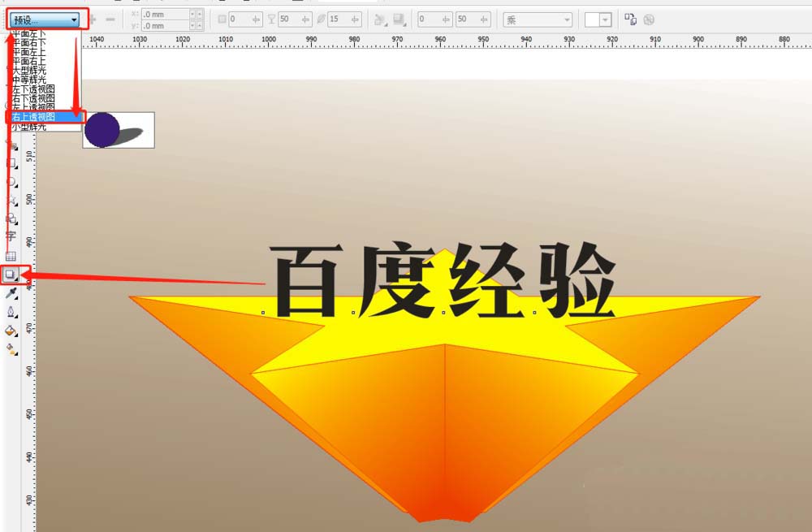
Task: Select the Outline Pen tool
Action: 11,312
